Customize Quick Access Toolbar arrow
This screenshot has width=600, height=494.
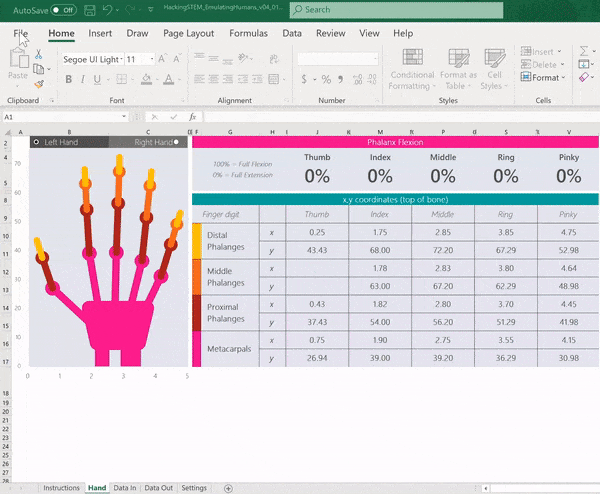coord(150,10)
